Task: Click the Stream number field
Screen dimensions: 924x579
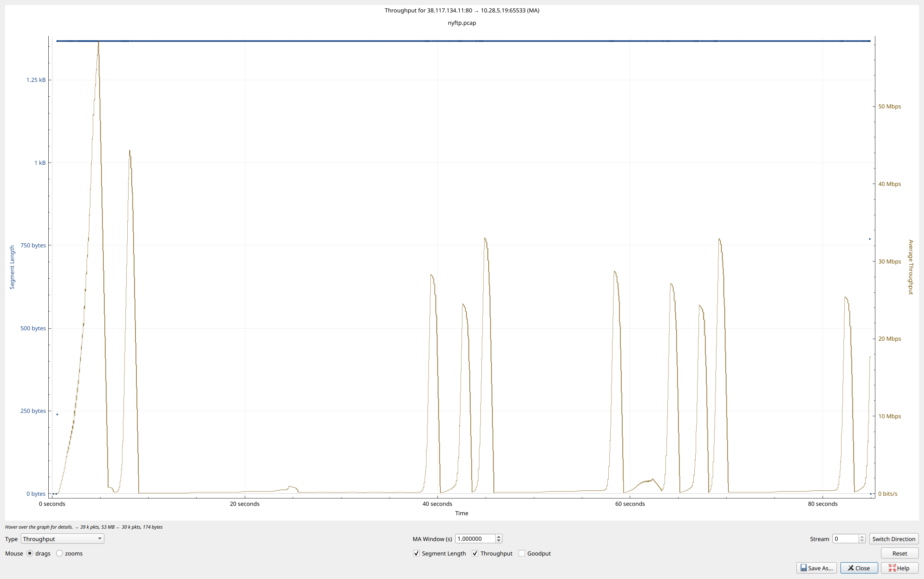Action: [x=845, y=539]
